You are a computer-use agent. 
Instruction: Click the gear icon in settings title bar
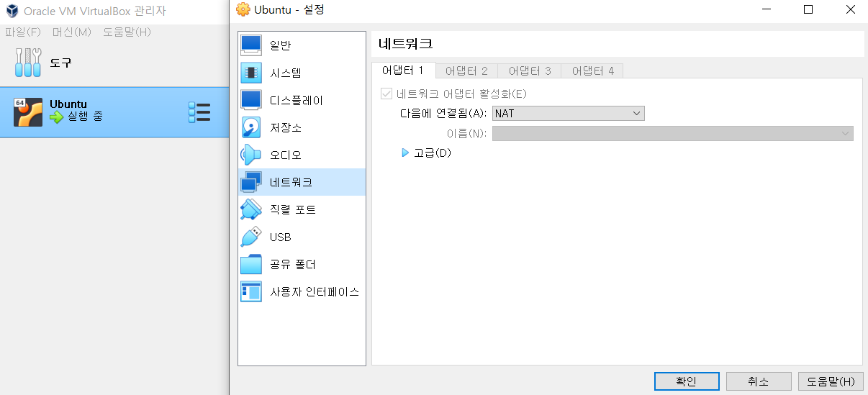coord(243,9)
